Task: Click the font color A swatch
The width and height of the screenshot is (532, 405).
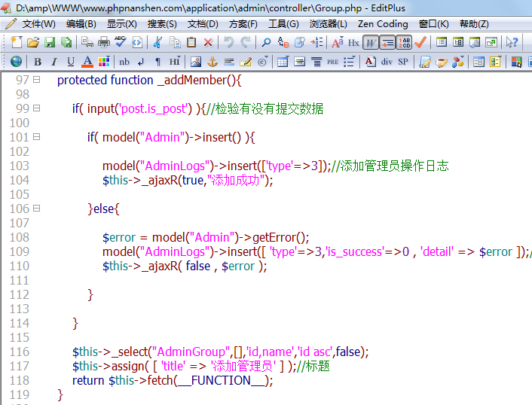Action: pyautogui.click(x=87, y=62)
